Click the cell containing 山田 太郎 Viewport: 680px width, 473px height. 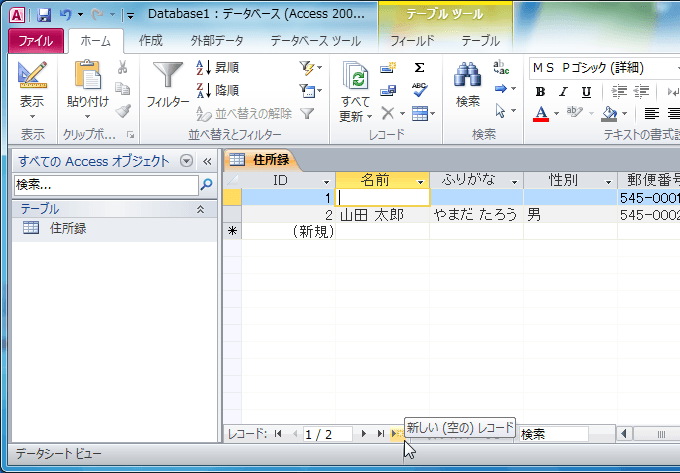click(382, 215)
